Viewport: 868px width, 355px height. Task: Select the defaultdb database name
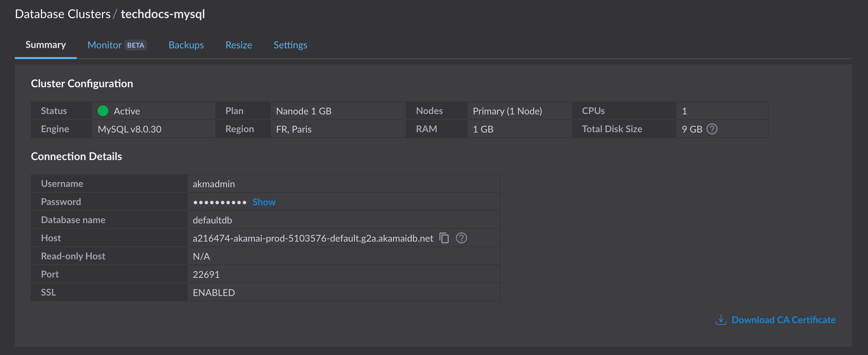click(212, 219)
